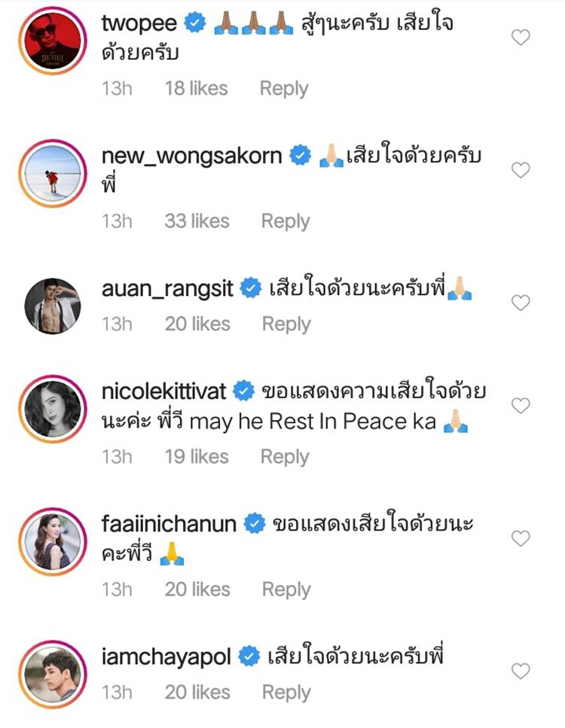This screenshot has width=565, height=728.
Task: Open faaiinichanun's profile picture
Action: (52, 540)
